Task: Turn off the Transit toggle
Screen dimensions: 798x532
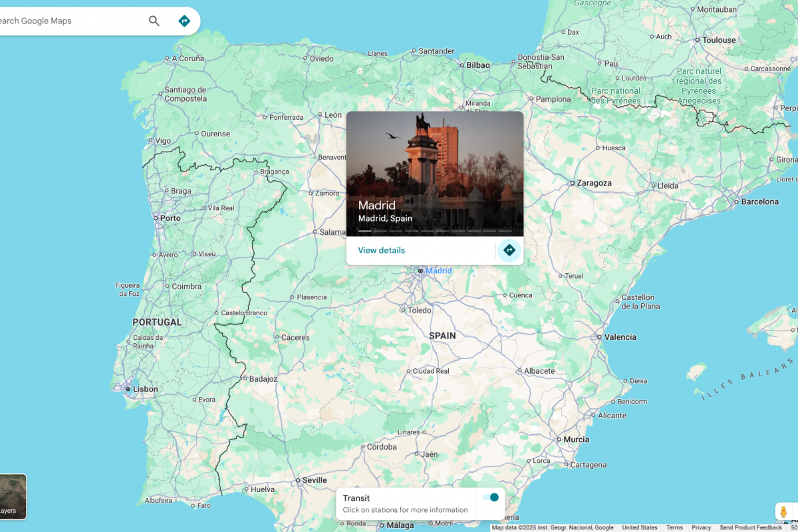Action: pyautogui.click(x=490, y=497)
